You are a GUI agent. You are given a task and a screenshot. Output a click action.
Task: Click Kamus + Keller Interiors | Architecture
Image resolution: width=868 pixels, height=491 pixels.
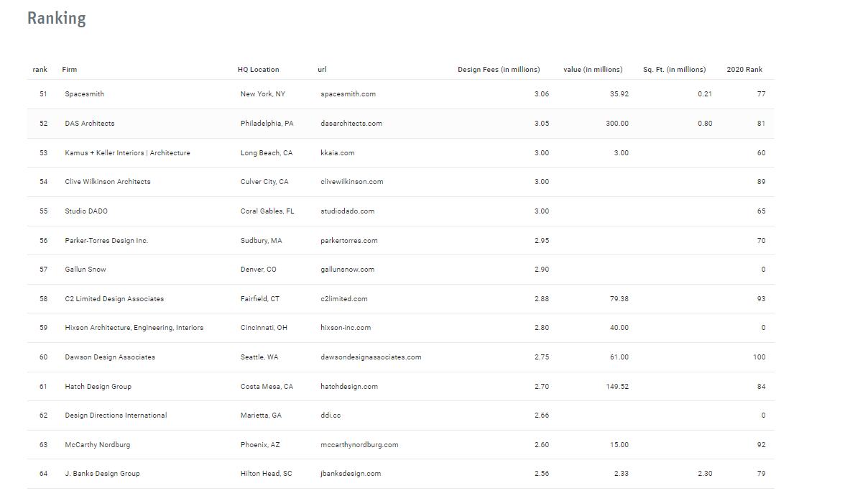point(128,153)
